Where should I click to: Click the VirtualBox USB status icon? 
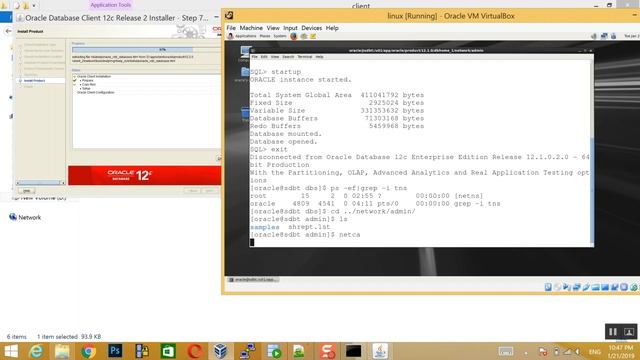[x=586, y=287]
